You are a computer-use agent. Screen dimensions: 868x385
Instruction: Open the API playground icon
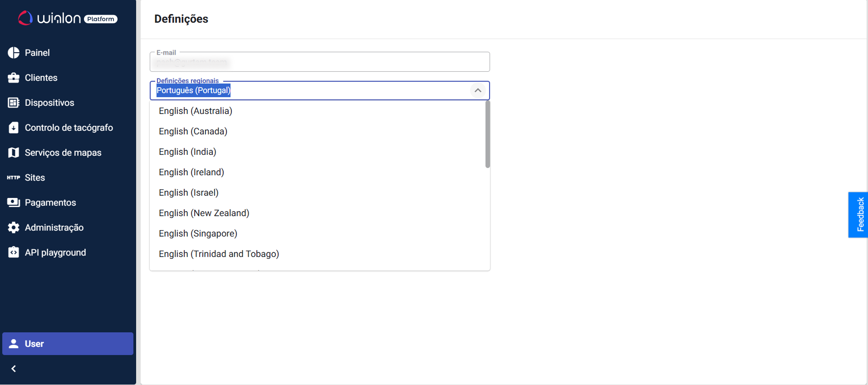point(14,252)
